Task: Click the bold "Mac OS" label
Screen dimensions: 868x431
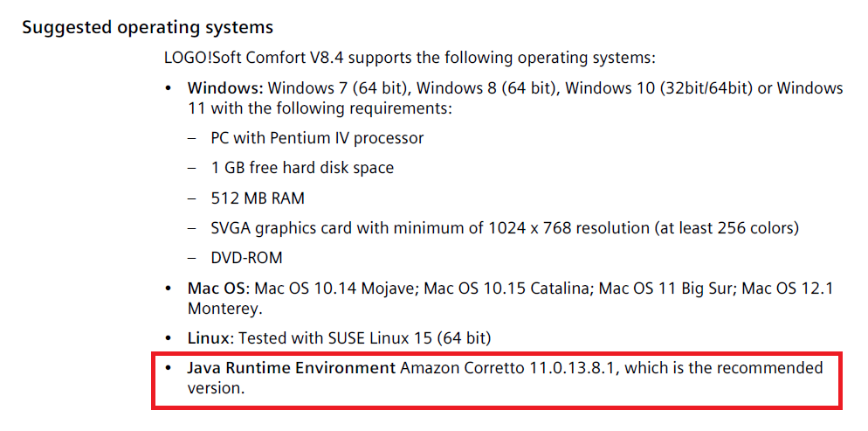Action: click(218, 288)
